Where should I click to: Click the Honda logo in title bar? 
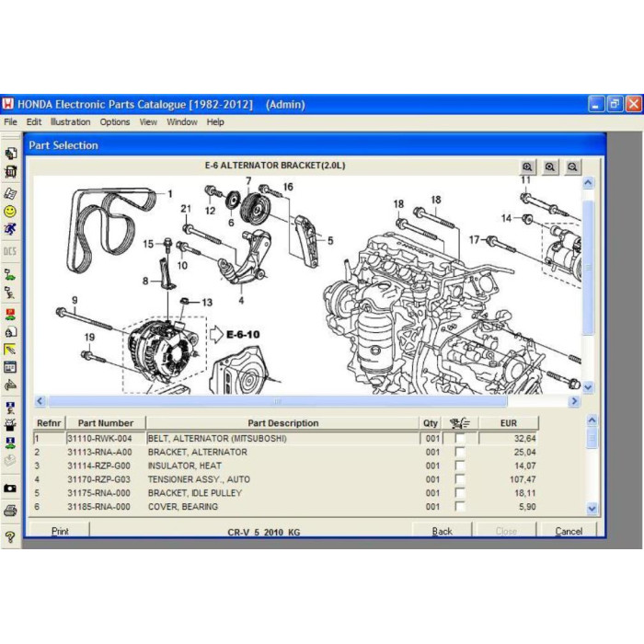pos(7,103)
